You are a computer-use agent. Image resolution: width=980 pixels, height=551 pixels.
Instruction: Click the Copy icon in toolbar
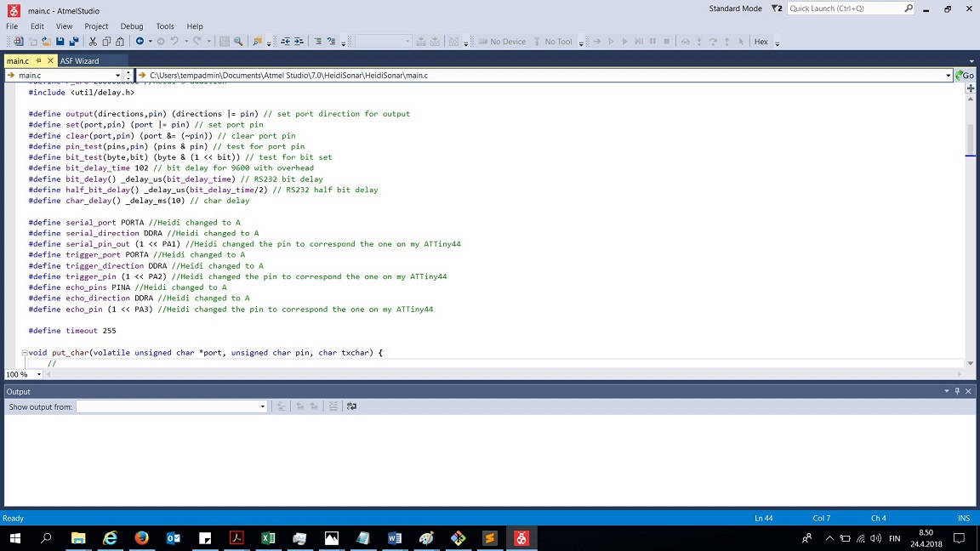point(106,41)
